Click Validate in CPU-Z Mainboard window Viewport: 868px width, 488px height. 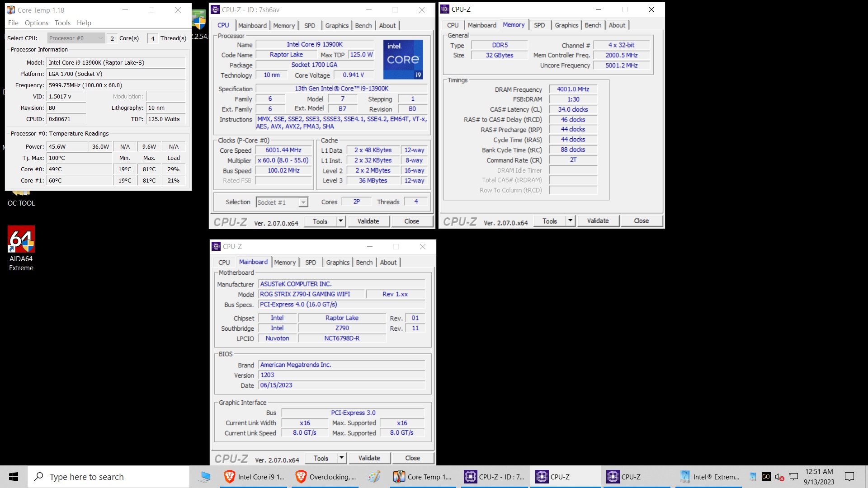point(369,458)
